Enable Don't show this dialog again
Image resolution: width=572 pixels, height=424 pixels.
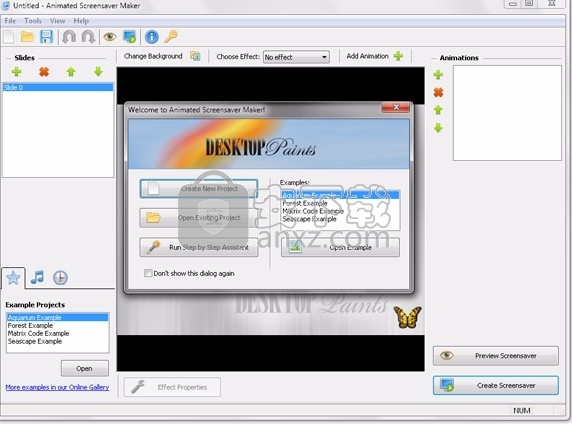tap(148, 273)
